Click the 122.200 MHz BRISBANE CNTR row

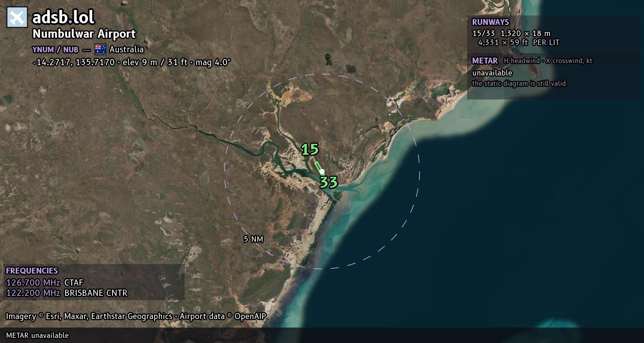67,293
